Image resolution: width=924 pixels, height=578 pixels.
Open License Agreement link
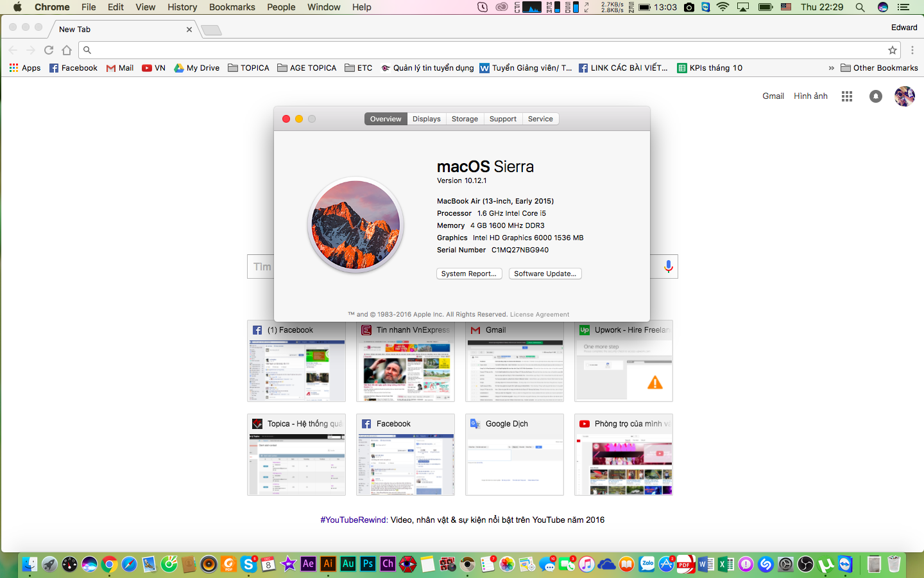point(540,315)
